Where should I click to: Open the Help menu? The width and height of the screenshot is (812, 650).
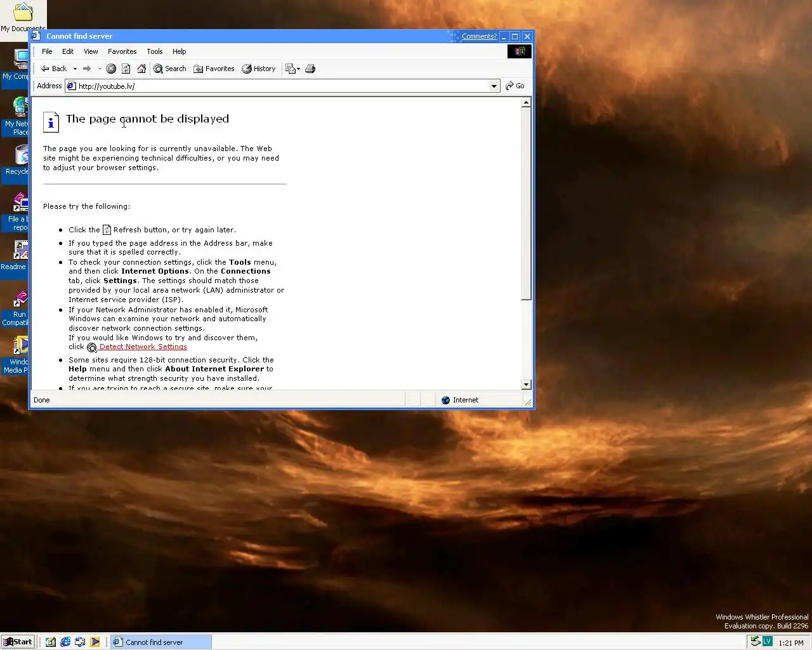(180, 51)
